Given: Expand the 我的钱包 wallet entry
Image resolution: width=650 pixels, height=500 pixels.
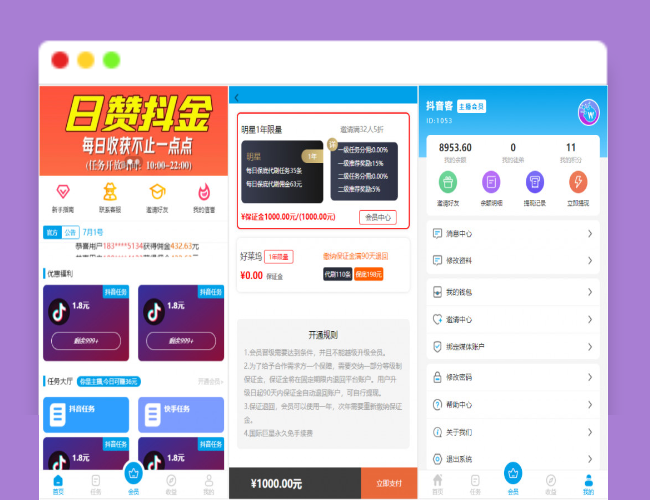Looking at the screenshot, I should [512, 291].
